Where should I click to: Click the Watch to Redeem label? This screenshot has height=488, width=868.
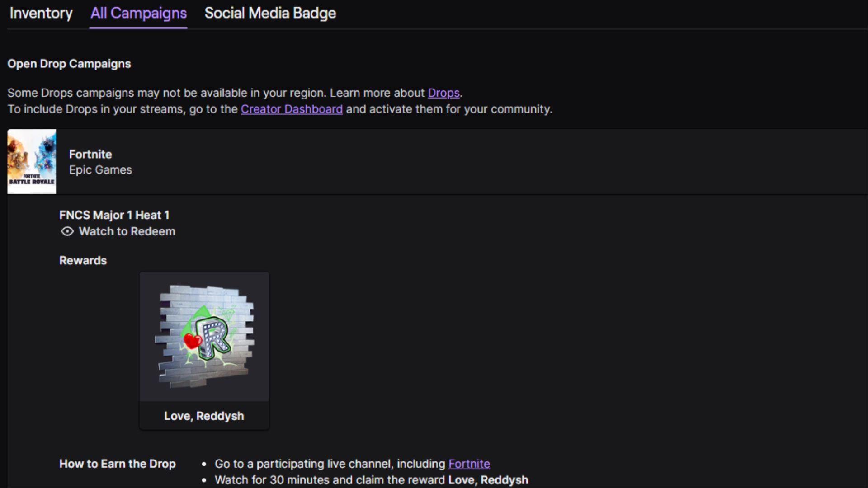tap(127, 231)
